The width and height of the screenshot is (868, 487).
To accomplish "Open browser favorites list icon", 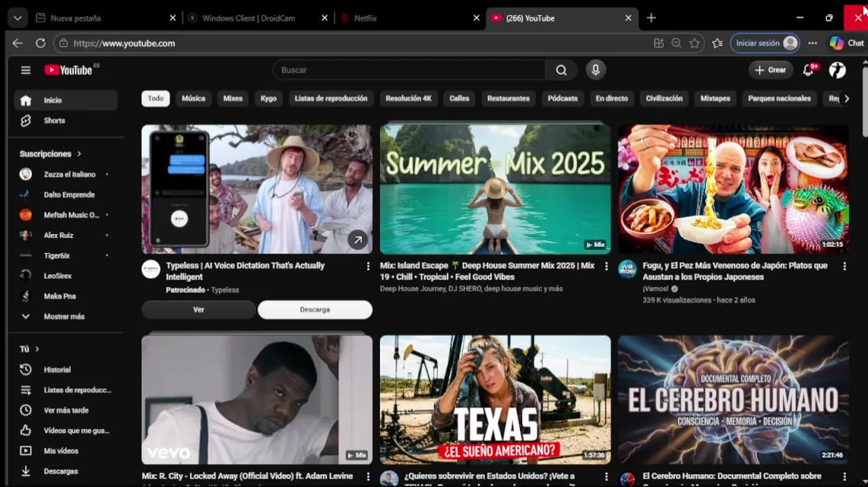I will [x=717, y=43].
